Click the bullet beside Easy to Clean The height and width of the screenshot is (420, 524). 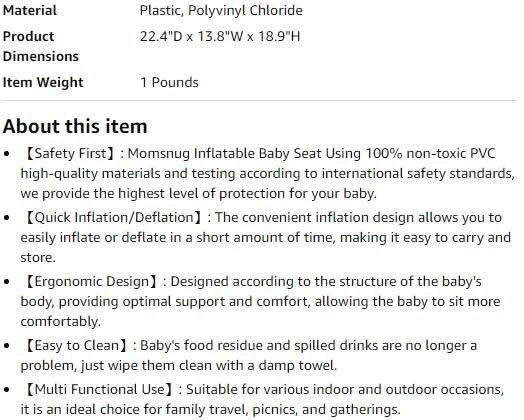tap(7, 346)
